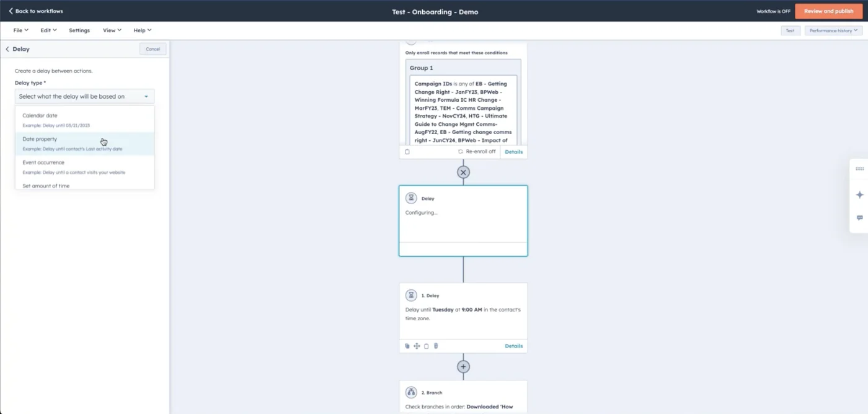Click the trash icon on the 1. Delay card
The image size is (868, 414).
(x=436, y=346)
